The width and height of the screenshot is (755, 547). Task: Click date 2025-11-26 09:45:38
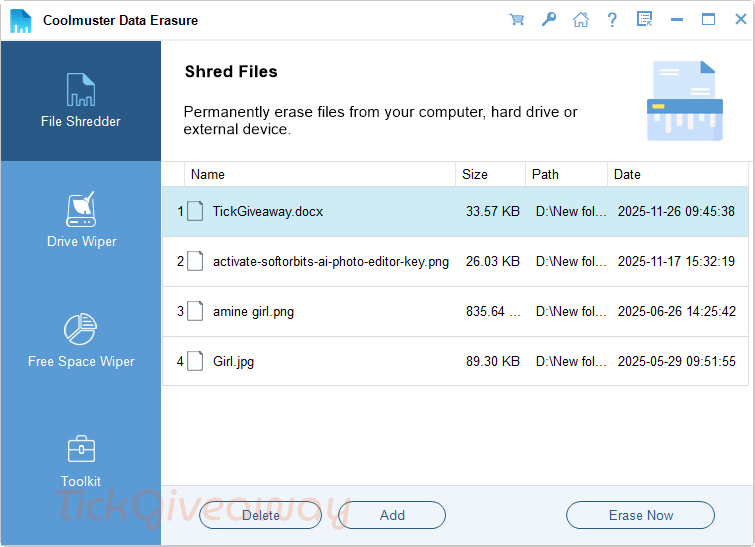(676, 211)
